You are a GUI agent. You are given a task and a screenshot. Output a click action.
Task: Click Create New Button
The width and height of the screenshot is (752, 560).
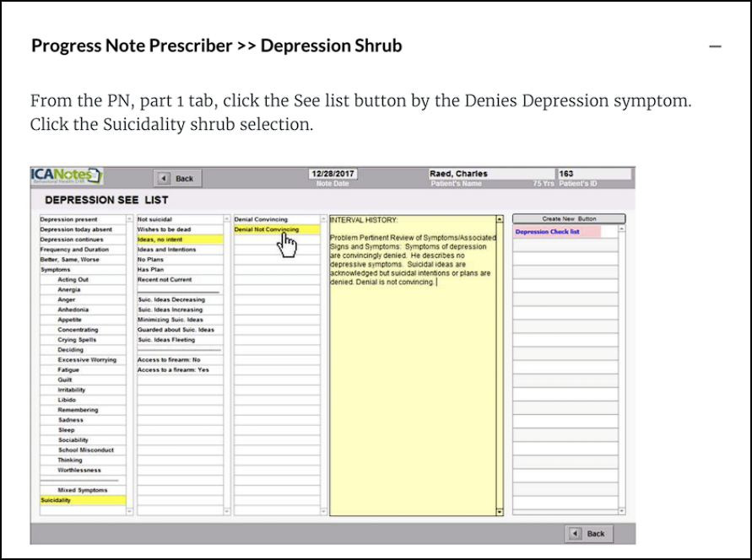click(x=569, y=218)
